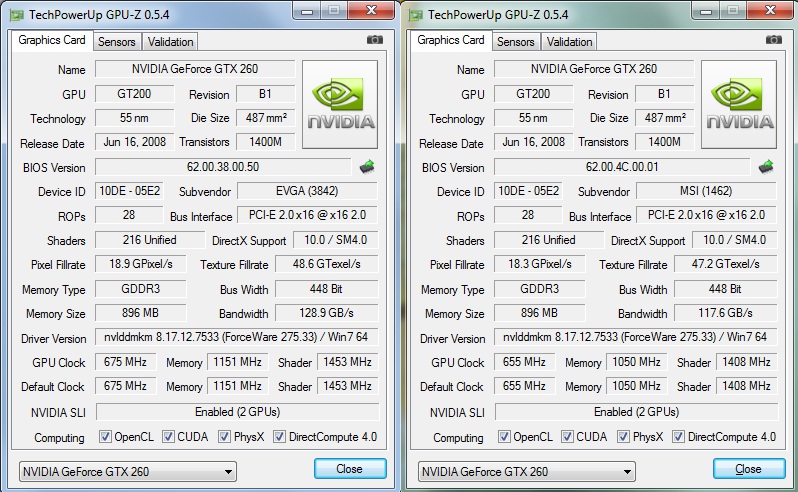Toggle DirectCompute 4.0 checkbox in left window
This screenshot has height=492, width=798.
click(x=279, y=437)
